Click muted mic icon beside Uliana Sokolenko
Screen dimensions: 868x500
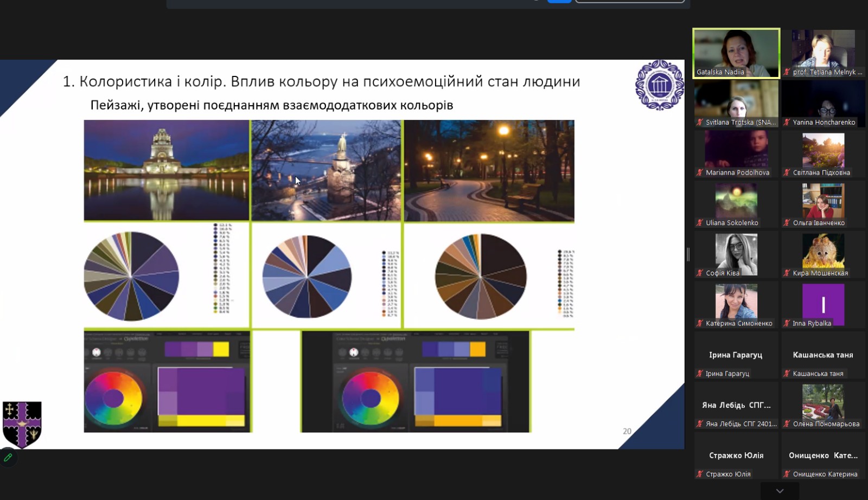coord(700,223)
